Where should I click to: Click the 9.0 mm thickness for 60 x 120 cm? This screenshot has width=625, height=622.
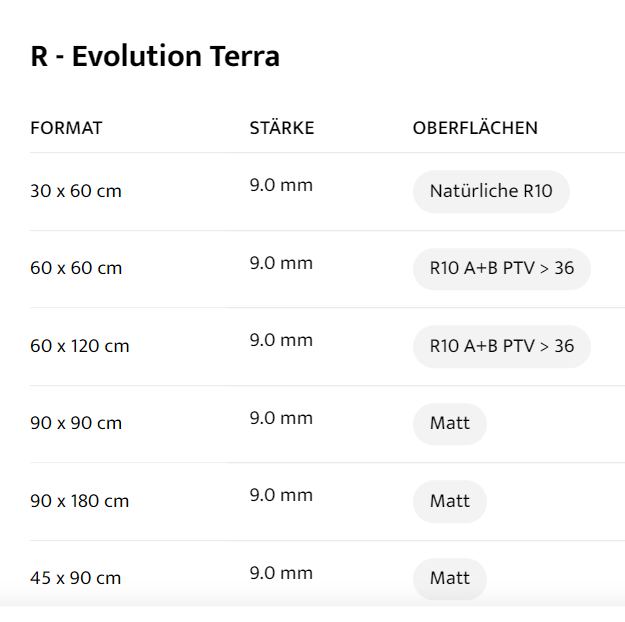pyautogui.click(x=281, y=340)
